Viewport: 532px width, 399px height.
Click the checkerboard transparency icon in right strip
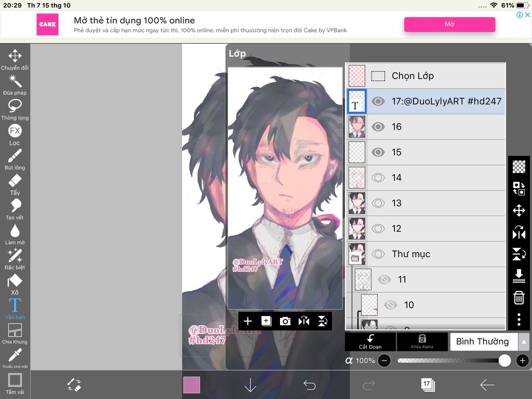click(519, 167)
